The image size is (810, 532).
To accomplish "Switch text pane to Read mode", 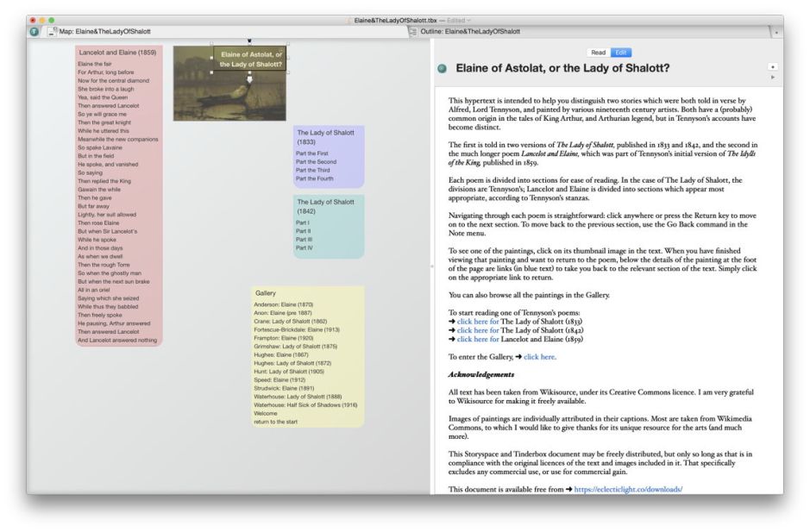I will [598, 53].
